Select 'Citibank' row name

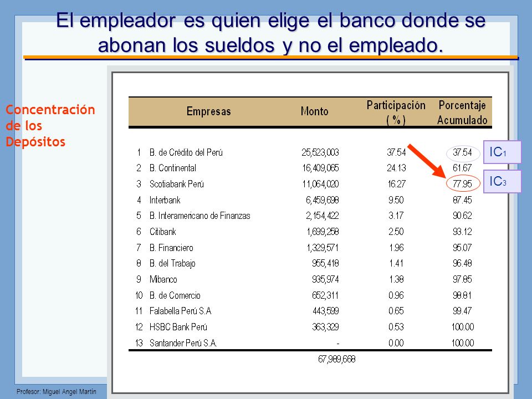tap(162, 232)
